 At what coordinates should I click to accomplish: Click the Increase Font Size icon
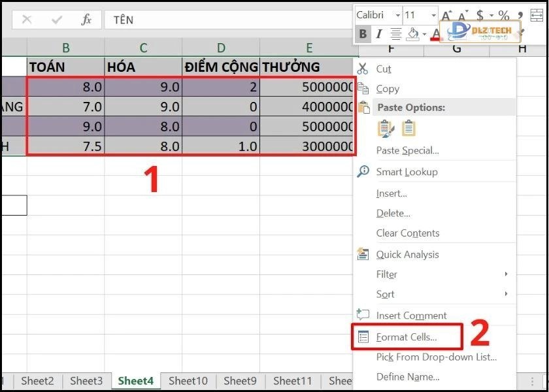point(447,15)
